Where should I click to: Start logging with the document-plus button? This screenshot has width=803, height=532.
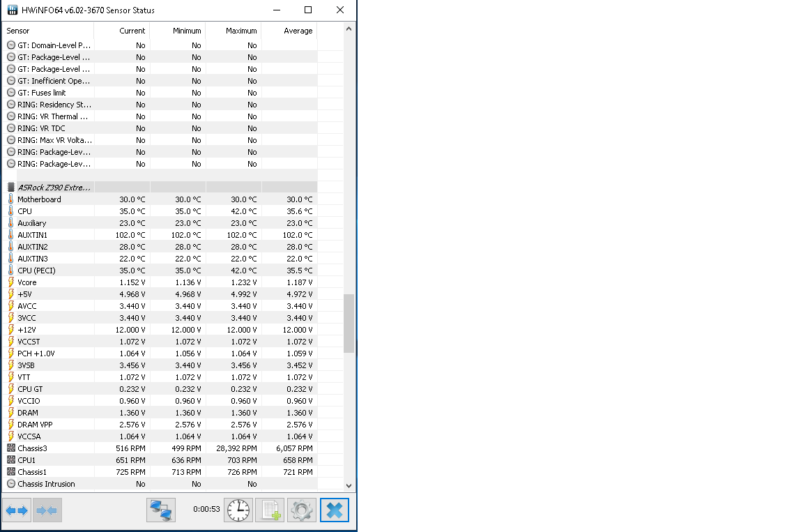270,510
